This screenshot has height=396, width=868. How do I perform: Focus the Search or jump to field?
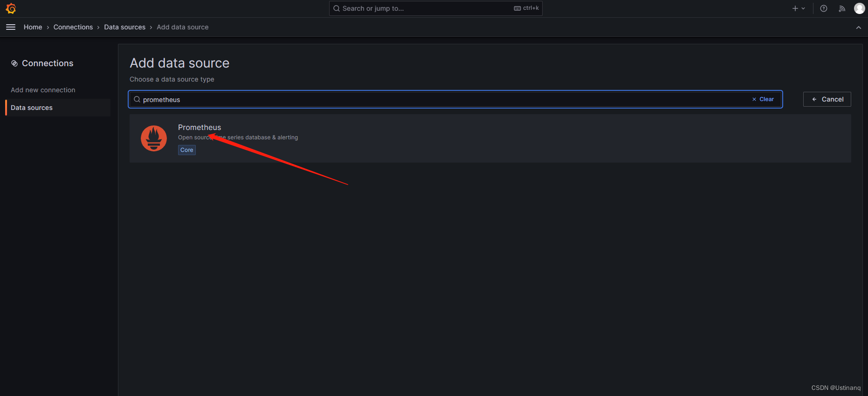pyautogui.click(x=435, y=8)
